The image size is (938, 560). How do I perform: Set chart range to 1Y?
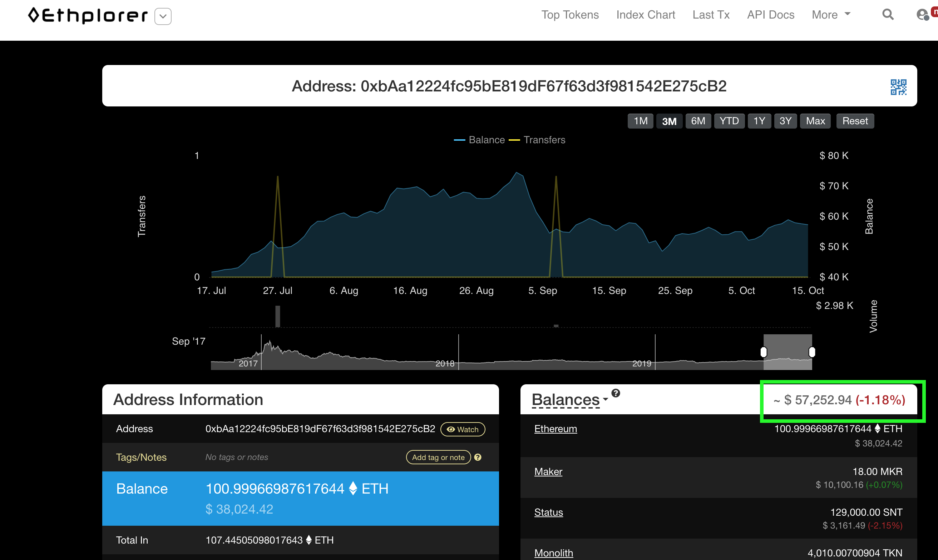pyautogui.click(x=759, y=121)
